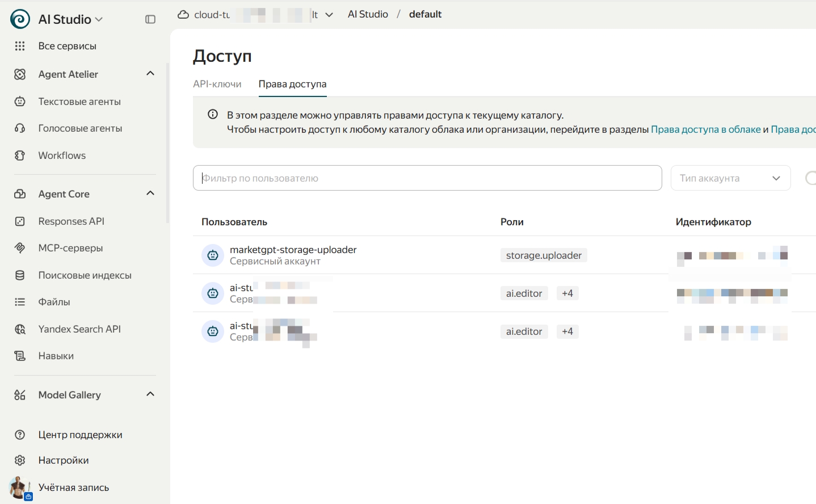Click the Model Gallery icon
816x504 pixels.
click(x=20, y=395)
